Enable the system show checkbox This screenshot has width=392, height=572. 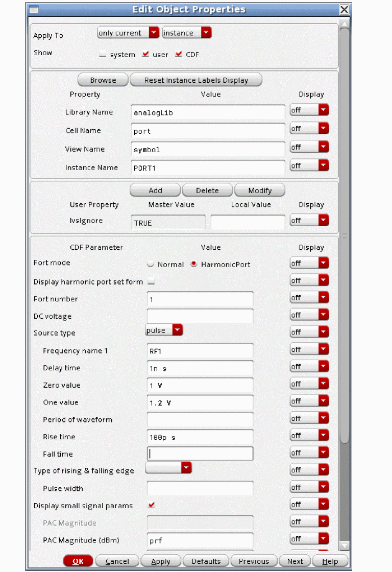(103, 55)
